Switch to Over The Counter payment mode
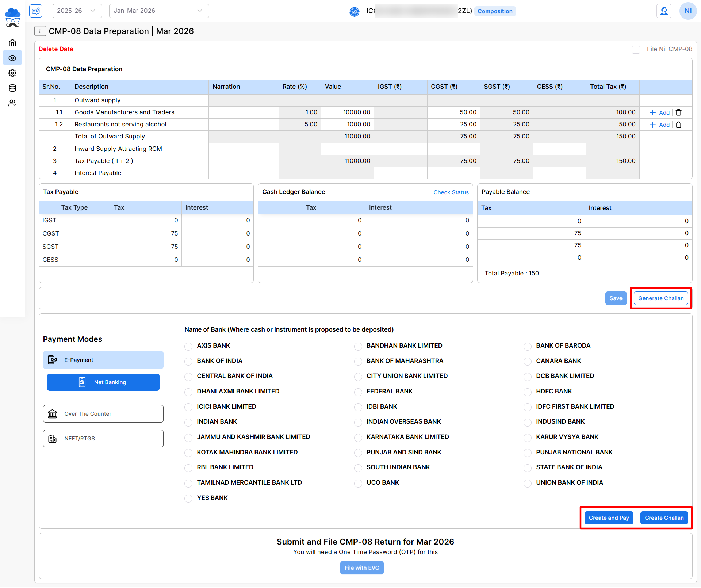Image resolution: width=701 pixels, height=588 pixels. pyautogui.click(x=103, y=414)
